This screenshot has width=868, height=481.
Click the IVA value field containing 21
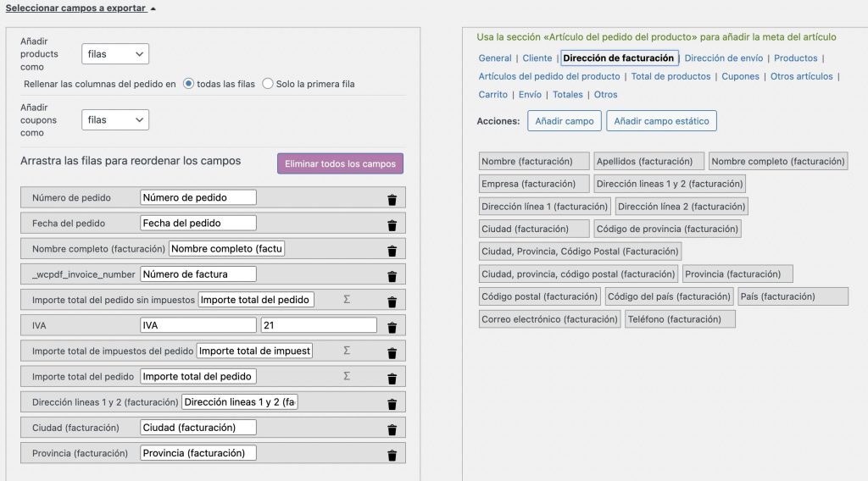coord(319,325)
